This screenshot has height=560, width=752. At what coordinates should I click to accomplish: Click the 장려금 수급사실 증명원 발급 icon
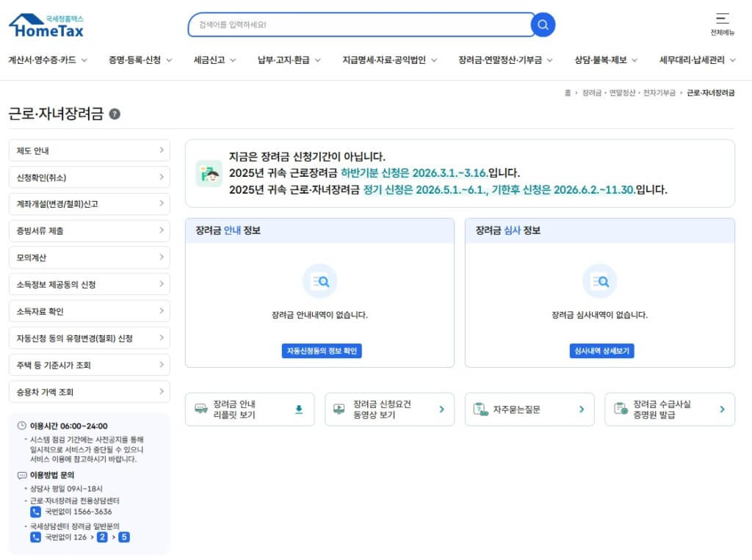click(x=621, y=410)
